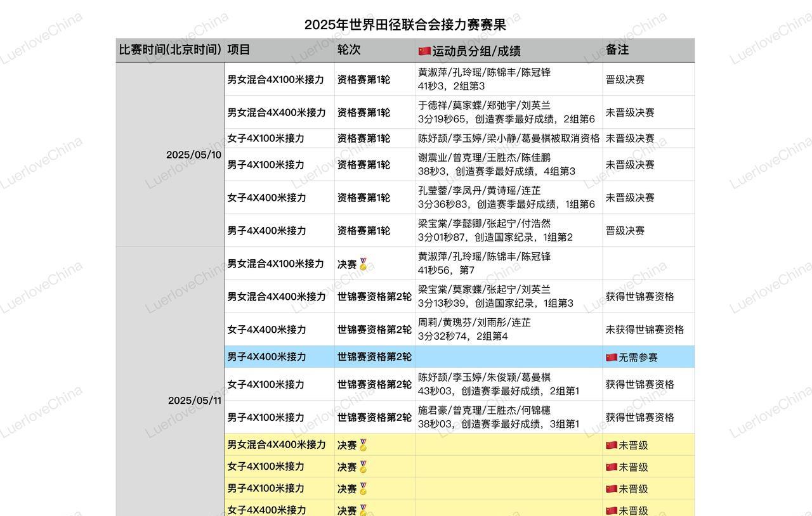This screenshot has width=812, height=516.
Task: Click 获得世锦赛资格 in the 男女混合4X400米接力 row
Action: coord(640,296)
